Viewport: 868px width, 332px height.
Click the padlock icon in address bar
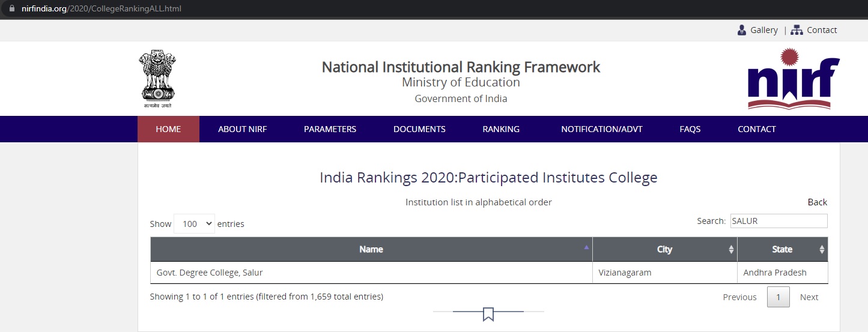coord(11,9)
